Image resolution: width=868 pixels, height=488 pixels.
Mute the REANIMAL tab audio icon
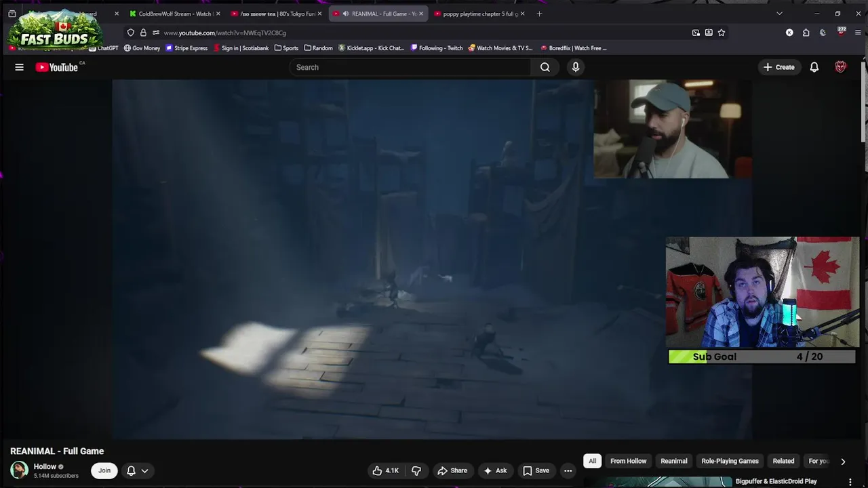346,14
